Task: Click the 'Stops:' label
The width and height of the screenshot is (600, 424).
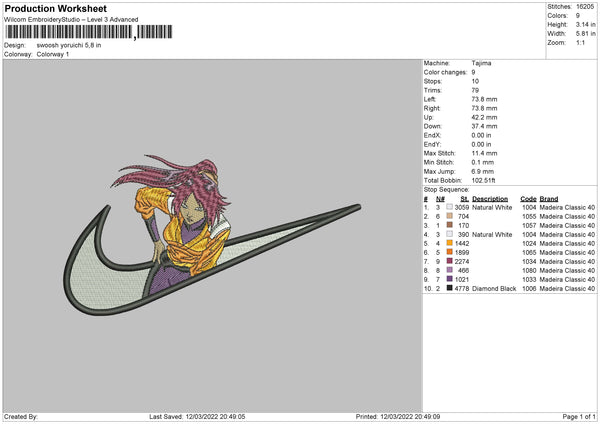Action: 433,81
